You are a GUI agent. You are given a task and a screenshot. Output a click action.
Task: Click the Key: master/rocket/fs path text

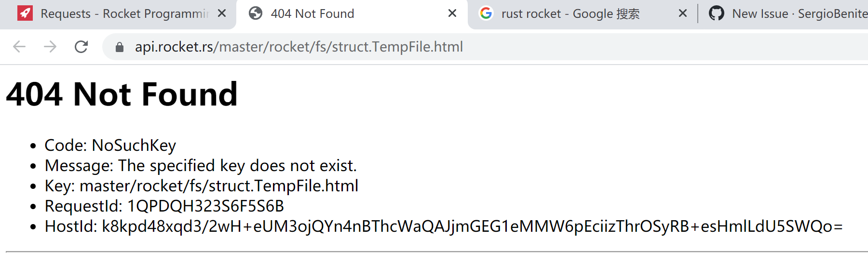[201, 186]
